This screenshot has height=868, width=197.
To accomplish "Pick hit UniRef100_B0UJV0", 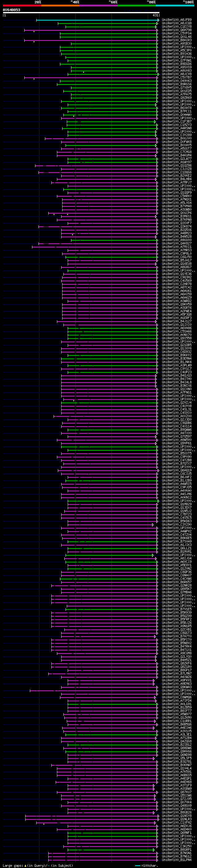I will click(177, 139).
